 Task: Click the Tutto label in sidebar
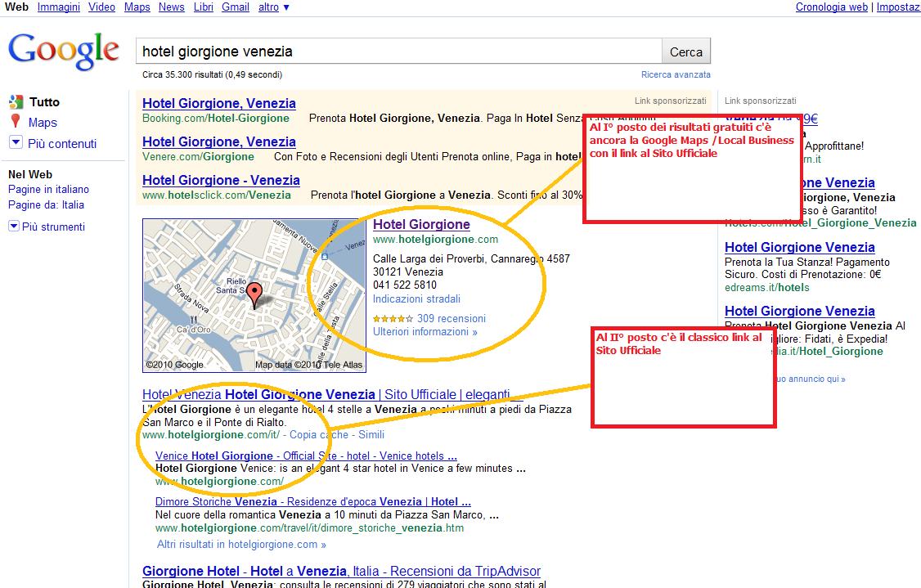pyautogui.click(x=45, y=102)
